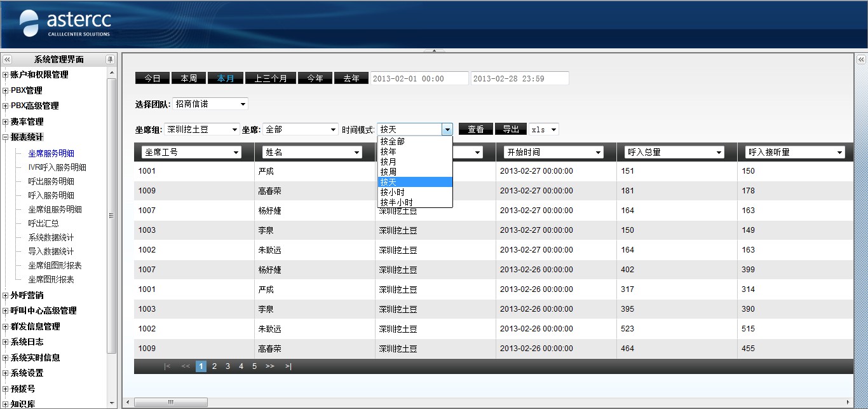
Task: Go to next page group arrow
Action: tap(269, 366)
